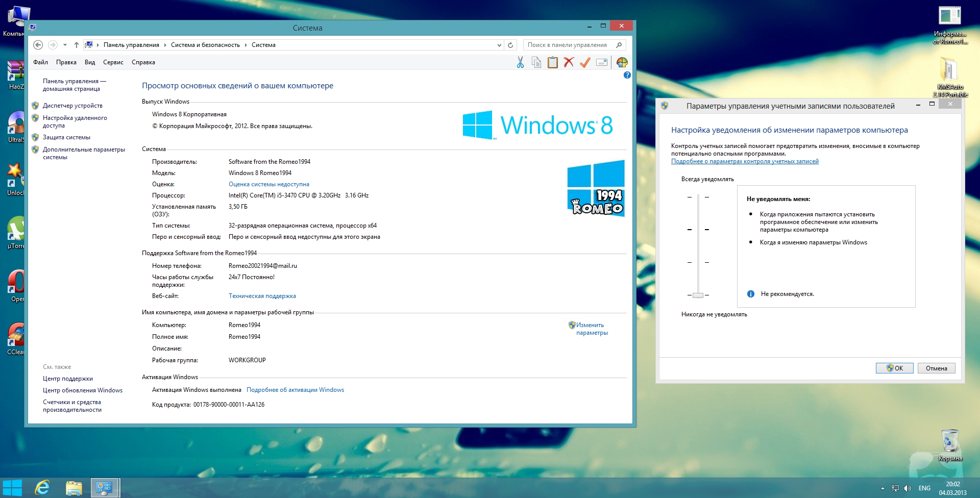Screen dimensions: 980x498
Task: Select the µTorrent desktop shortcut
Action: (x=15, y=233)
